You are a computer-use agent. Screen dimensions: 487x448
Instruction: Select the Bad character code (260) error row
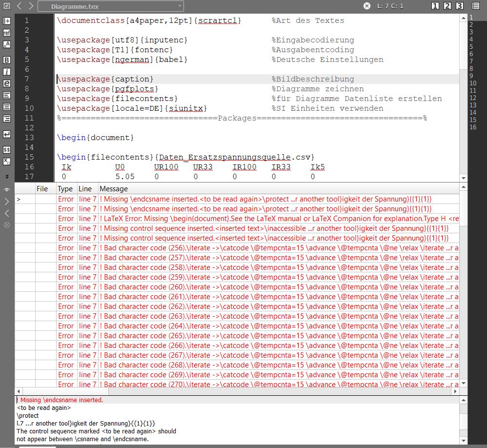[x=237, y=287]
